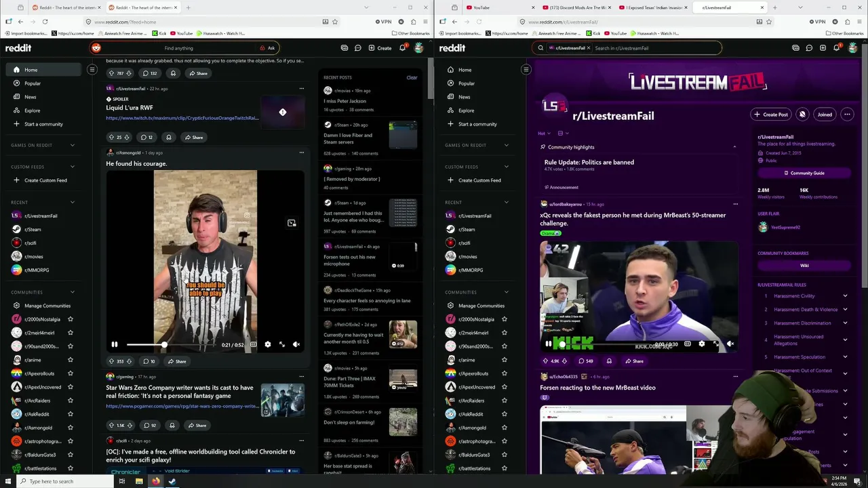Downvote the Star Wars Zero Company post
868x488 pixels.
coord(130,426)
